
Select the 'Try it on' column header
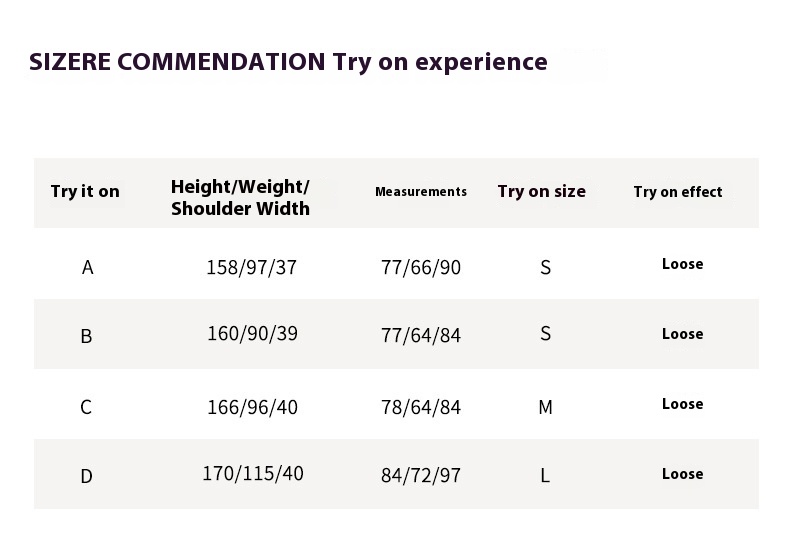[85, 191]
